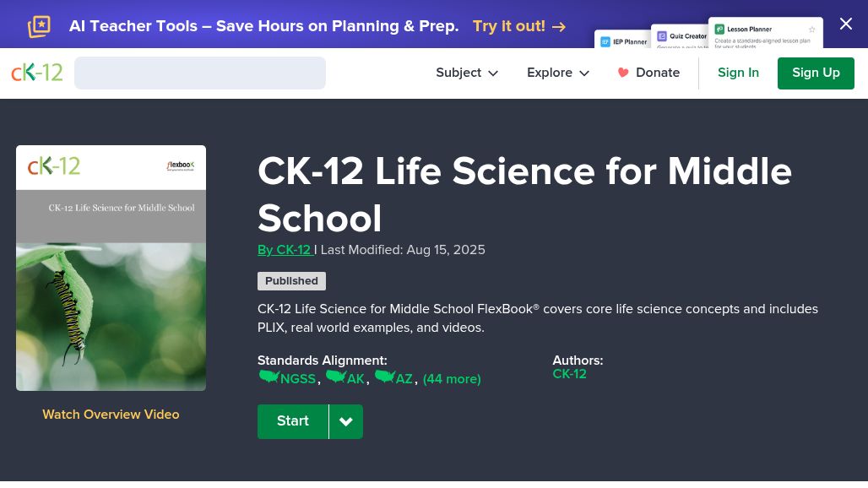Viewport: 868px width, 488px height.
Task: Click the AZ standards map icon
Action: click(385, 377)
